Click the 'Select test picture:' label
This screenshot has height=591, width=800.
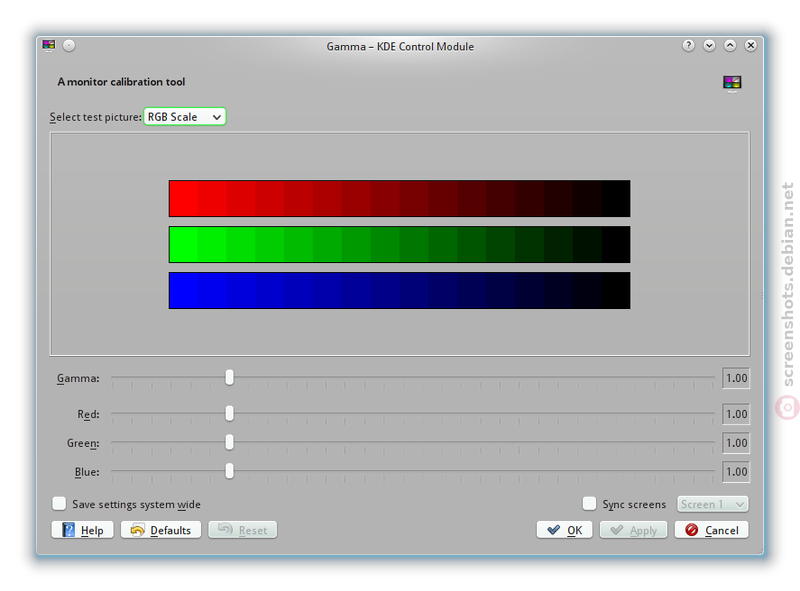point(95,117)
